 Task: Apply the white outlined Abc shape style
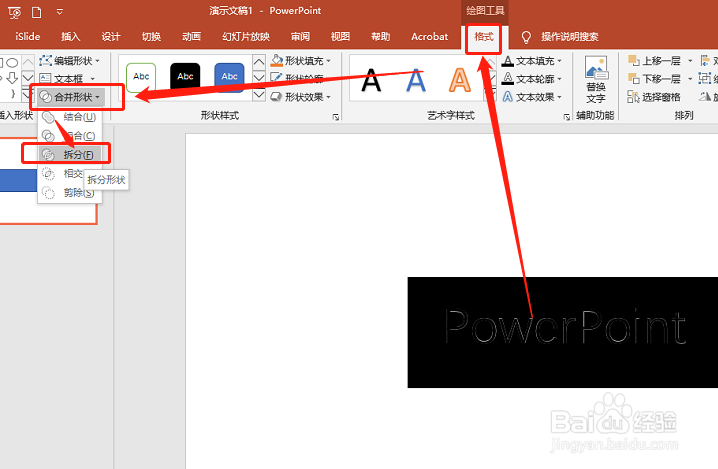point(141,76)
